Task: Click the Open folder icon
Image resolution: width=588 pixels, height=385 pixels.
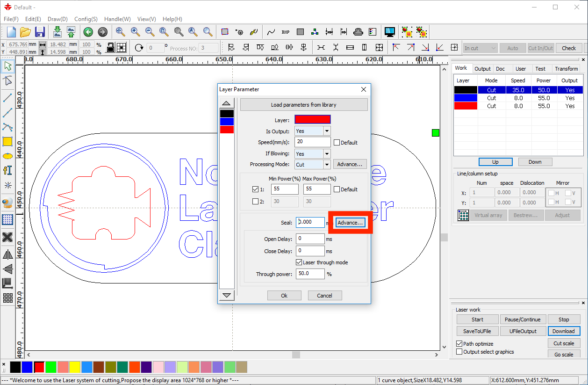Action: [25, 32]
